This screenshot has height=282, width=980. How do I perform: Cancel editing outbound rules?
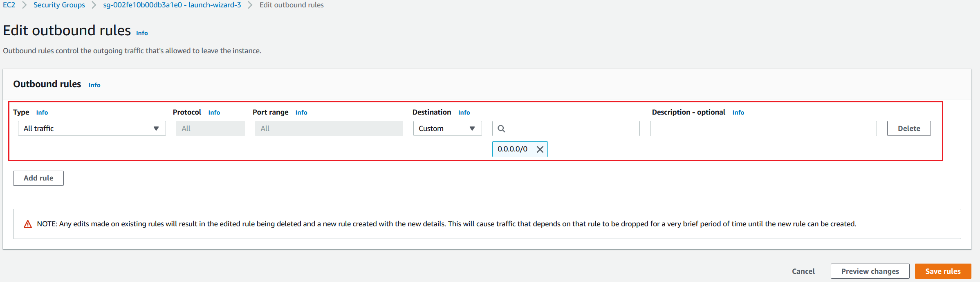(803, 271)
